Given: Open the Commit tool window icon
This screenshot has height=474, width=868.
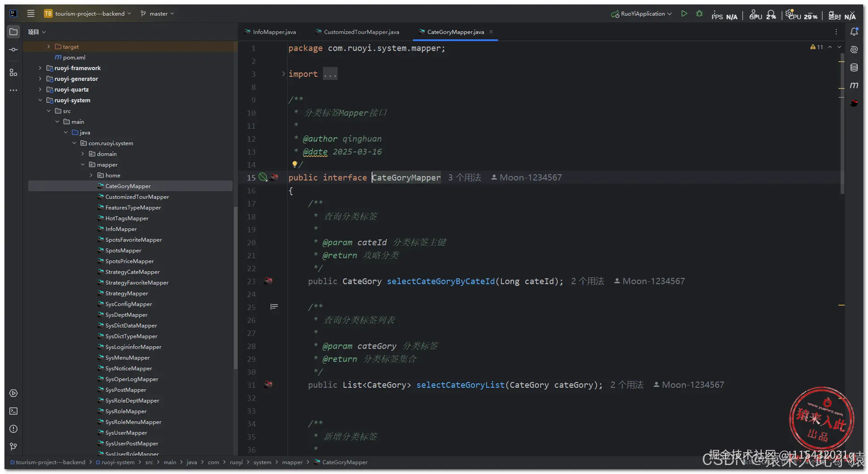Looking at the screenshot, I should [x=13, y=50].
